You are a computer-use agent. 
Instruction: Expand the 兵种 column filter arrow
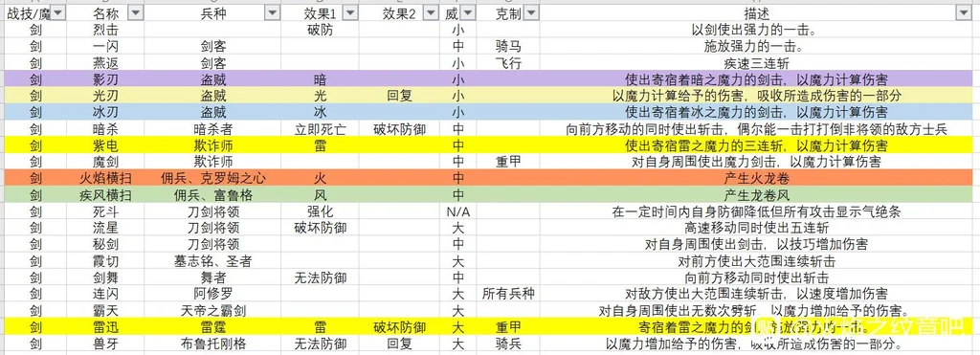point(272,13)
